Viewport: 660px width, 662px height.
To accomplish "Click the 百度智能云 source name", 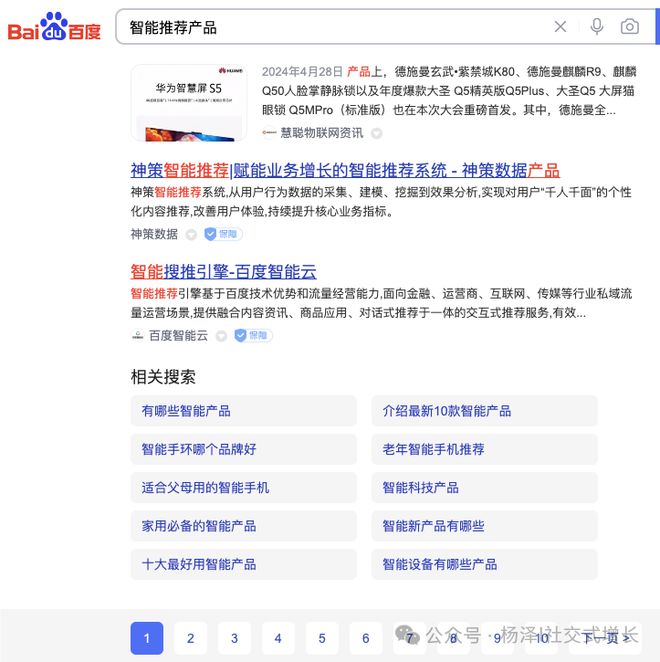I will pos(178,336).
